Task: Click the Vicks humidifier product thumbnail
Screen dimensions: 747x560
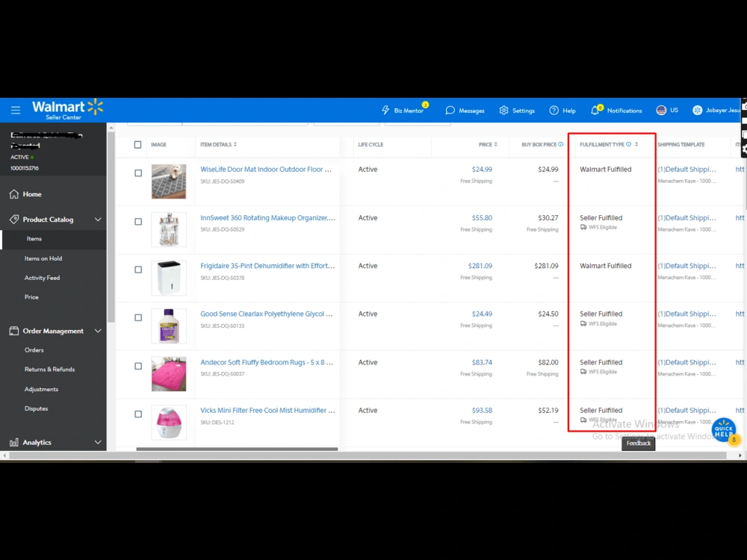Action: click(x=169, y=423)
